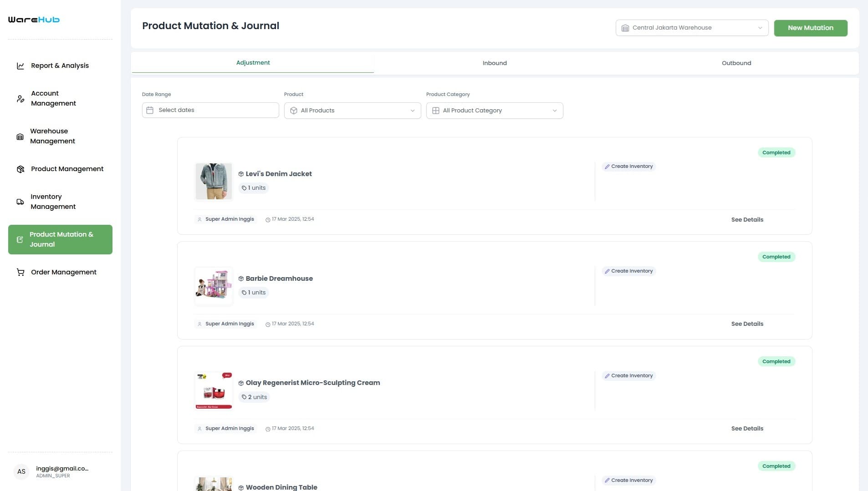Open the Barbie Dreamhouse product thumbnail
Screen dimensions: 868x491
click(213, 286)
